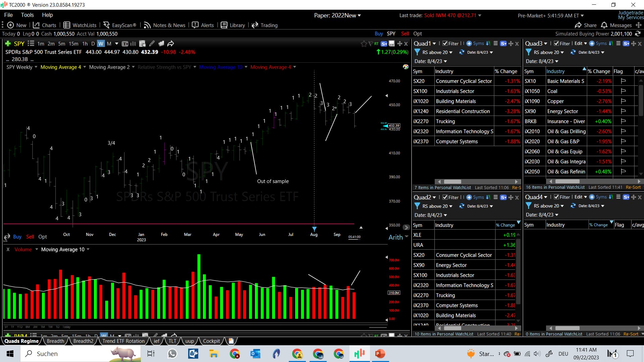
Task: Open PowerPoint from Windows taskbar
Action: coord(380,354)
